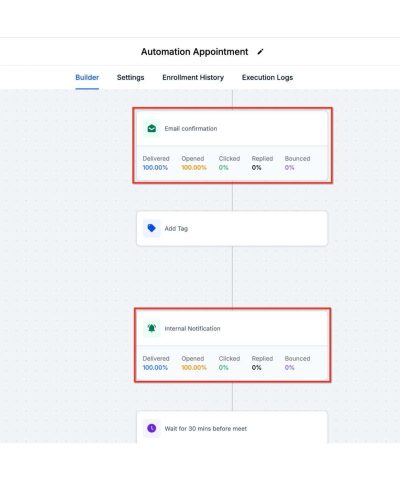This screenshot has width=400, height=480.
Task: Click Clicked 0% in Internal Notification
Action: click(229, 363)
